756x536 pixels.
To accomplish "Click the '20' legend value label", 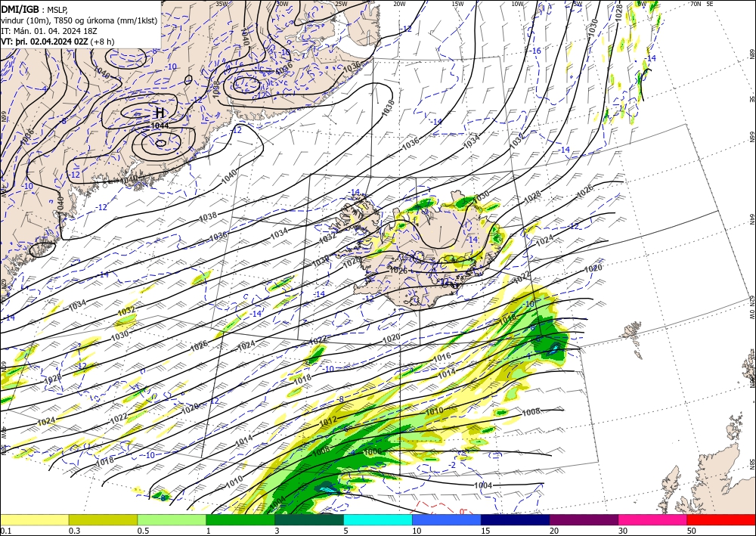I will point(554,530).
